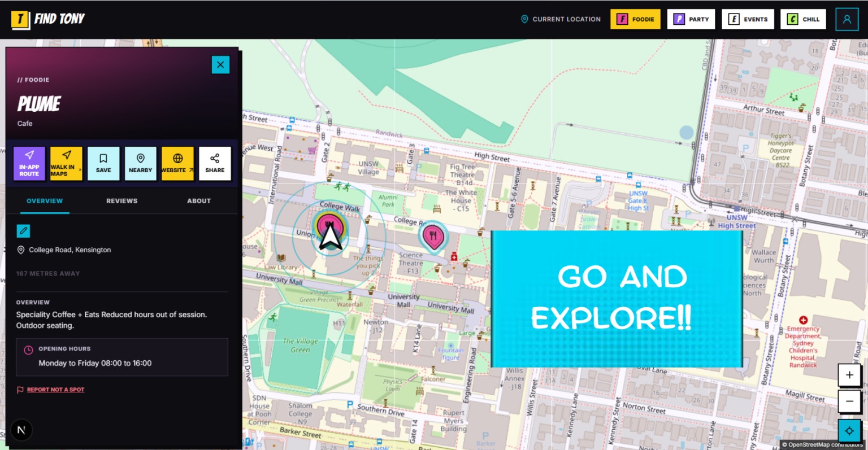Zoom in on the map
868x450 pixels.
849,375
